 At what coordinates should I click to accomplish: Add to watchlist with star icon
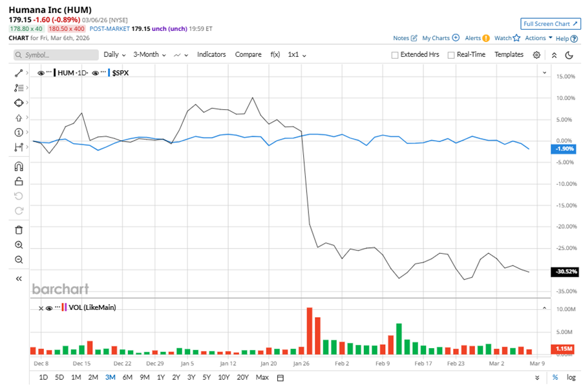[516, 38]
